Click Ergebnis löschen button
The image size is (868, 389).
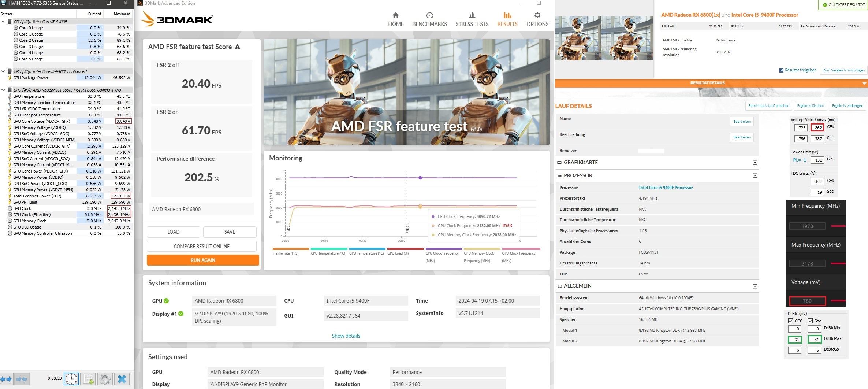811,106
